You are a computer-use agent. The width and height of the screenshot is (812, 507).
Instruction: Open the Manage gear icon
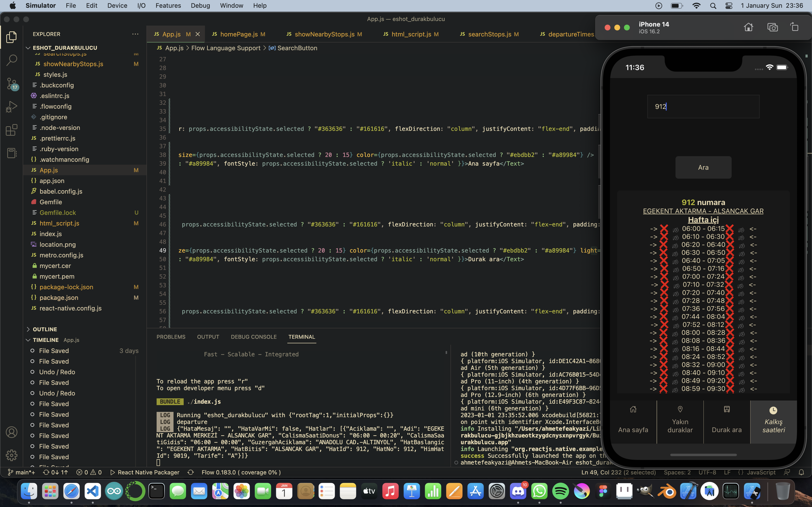12,455
